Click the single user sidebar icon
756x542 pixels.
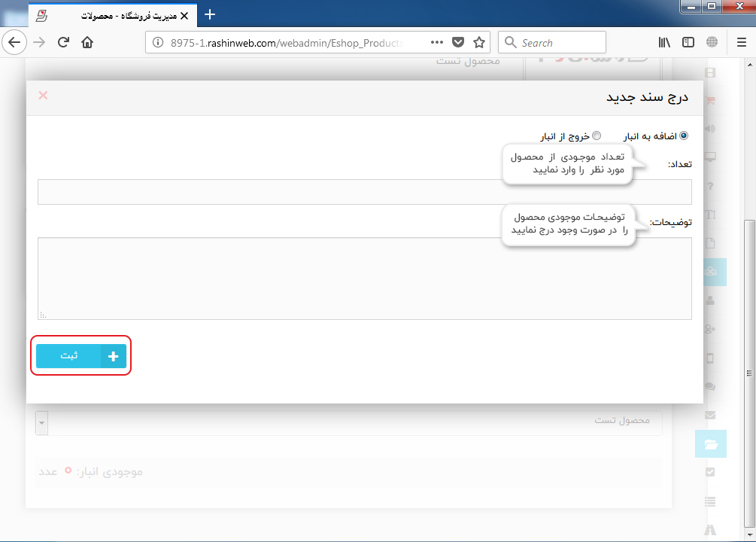[710, 300]
